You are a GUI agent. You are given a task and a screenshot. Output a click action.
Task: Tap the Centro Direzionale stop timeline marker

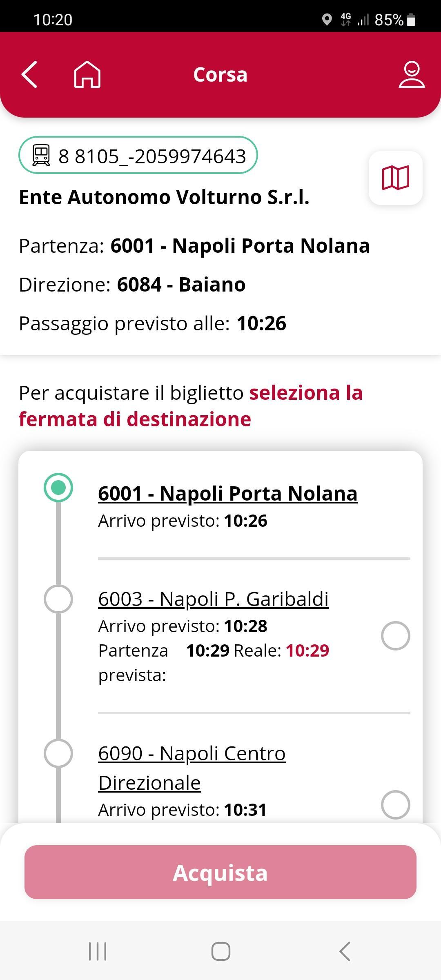click(x=58, y=753)
